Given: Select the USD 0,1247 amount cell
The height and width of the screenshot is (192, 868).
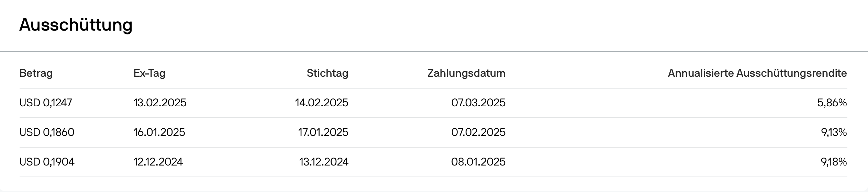Looking at the screenshot, I should [x=46, y=103].
